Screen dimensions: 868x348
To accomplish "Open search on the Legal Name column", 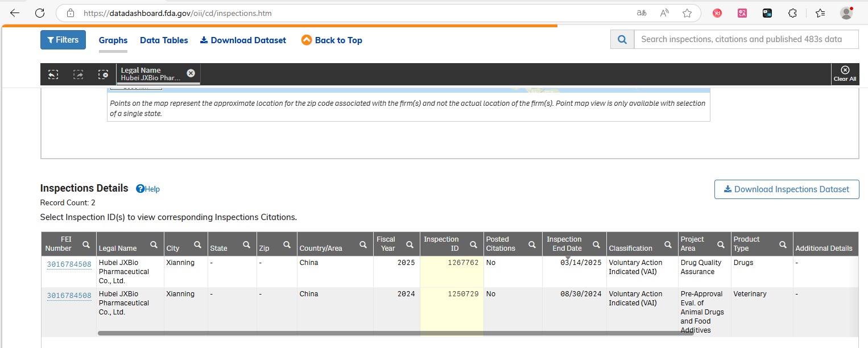I will coord(154,245).
